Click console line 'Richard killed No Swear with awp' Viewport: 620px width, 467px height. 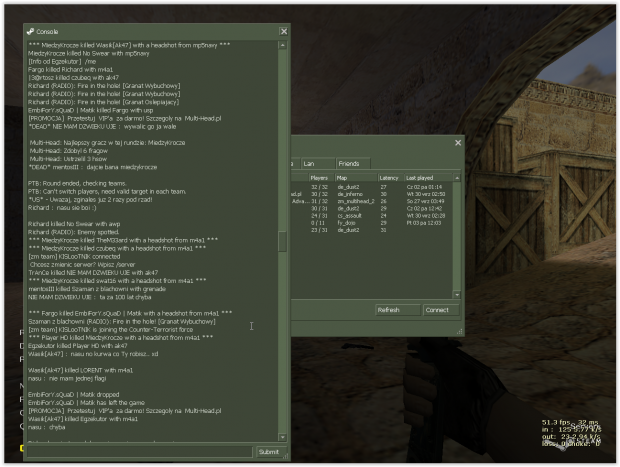(74, 224)
